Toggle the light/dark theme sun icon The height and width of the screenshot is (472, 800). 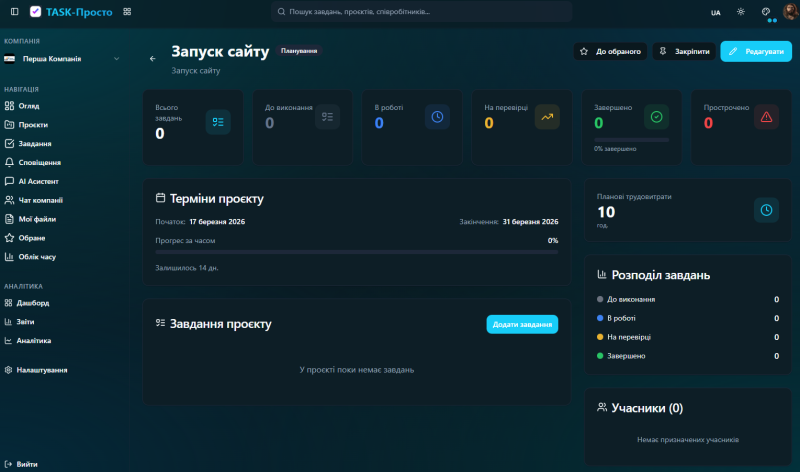coord(741,12)
